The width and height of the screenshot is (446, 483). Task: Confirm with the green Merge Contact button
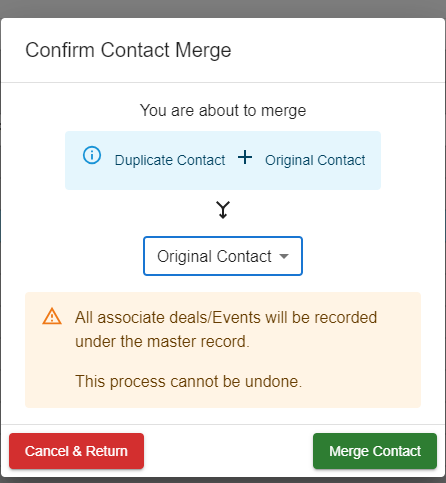coord(375,451)
